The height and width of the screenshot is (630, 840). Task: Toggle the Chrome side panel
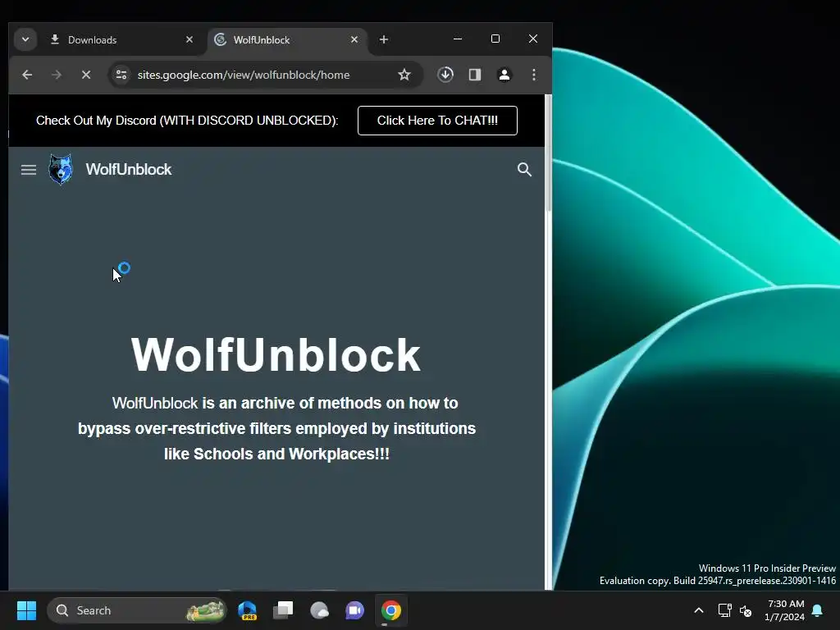click(475, 75)
